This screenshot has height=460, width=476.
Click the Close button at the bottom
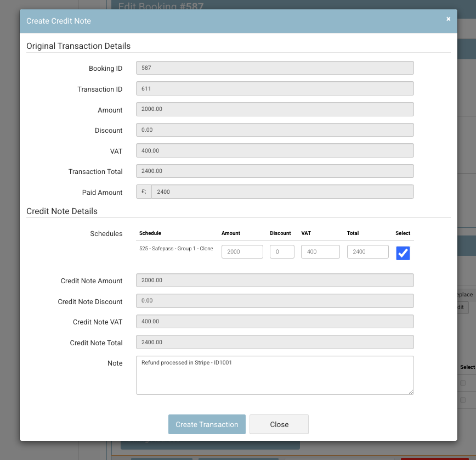pyautogui.click(x=279, y=424)
